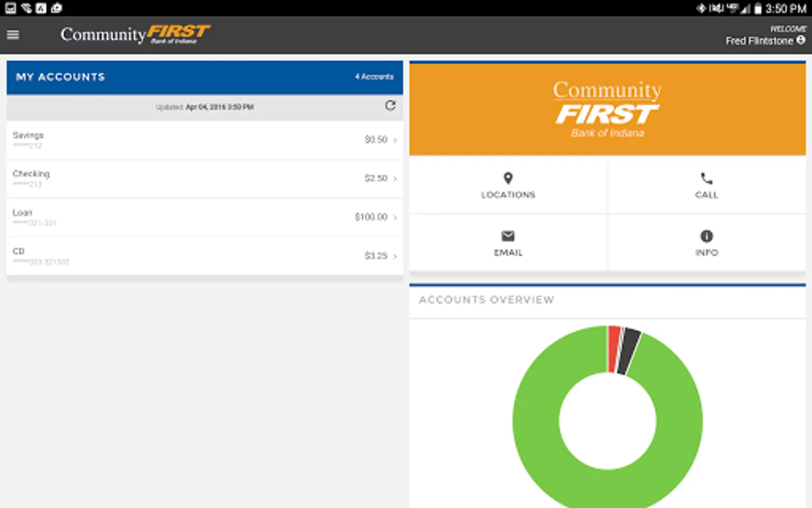Tap the first notification icon in status bar

(x=10, y=8)
